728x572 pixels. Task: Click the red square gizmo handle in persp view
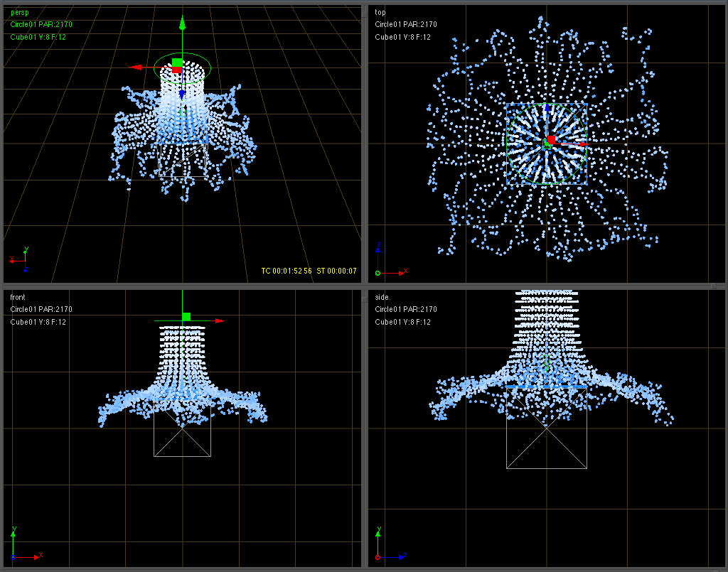coord(177,70)
